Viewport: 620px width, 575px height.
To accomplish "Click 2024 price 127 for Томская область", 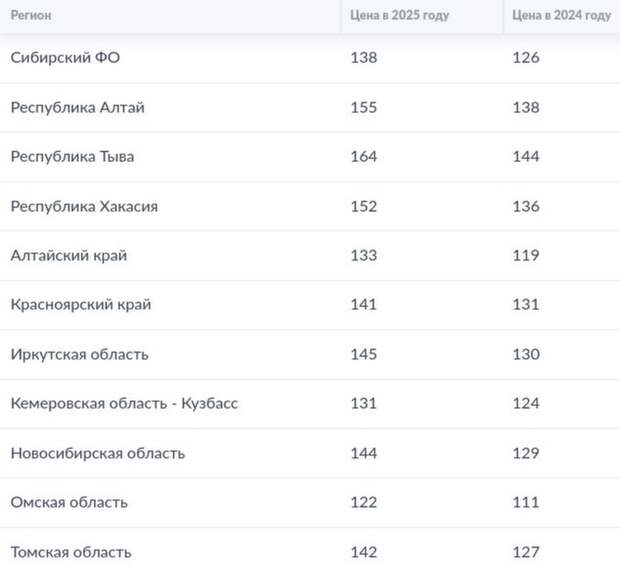I will (x=526, y=552).
